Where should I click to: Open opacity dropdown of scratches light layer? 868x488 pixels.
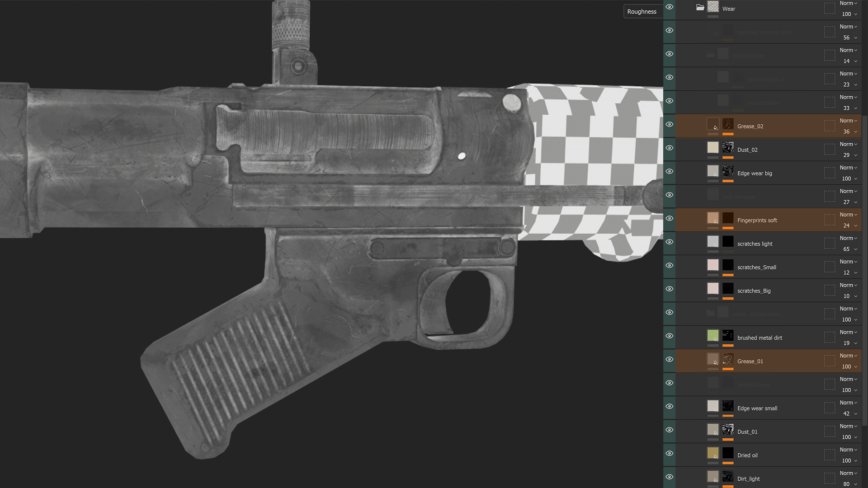(849, 249)
